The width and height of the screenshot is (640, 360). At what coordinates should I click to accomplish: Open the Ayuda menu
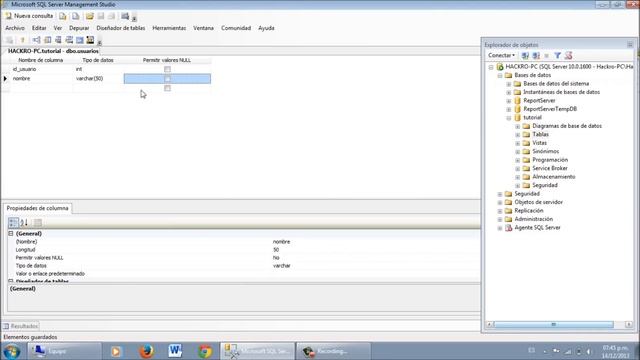click(x=266, y=28)
